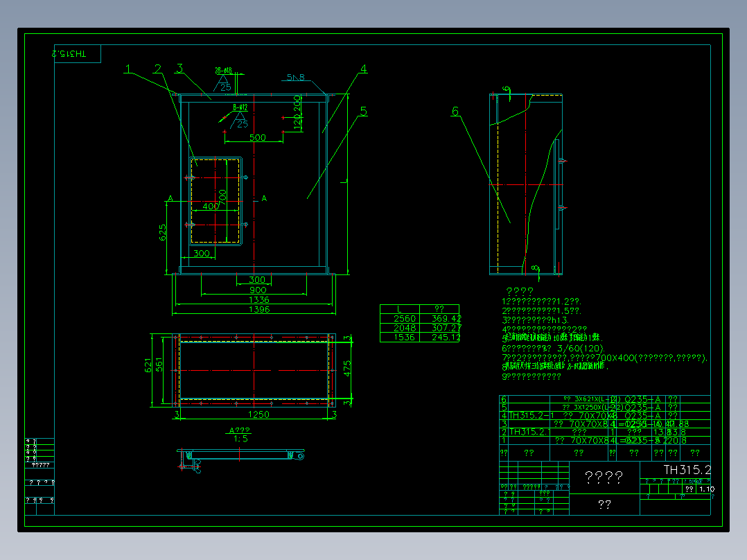
Task: Select the 475 dimension right of the plan view
Action: (347, 369)
